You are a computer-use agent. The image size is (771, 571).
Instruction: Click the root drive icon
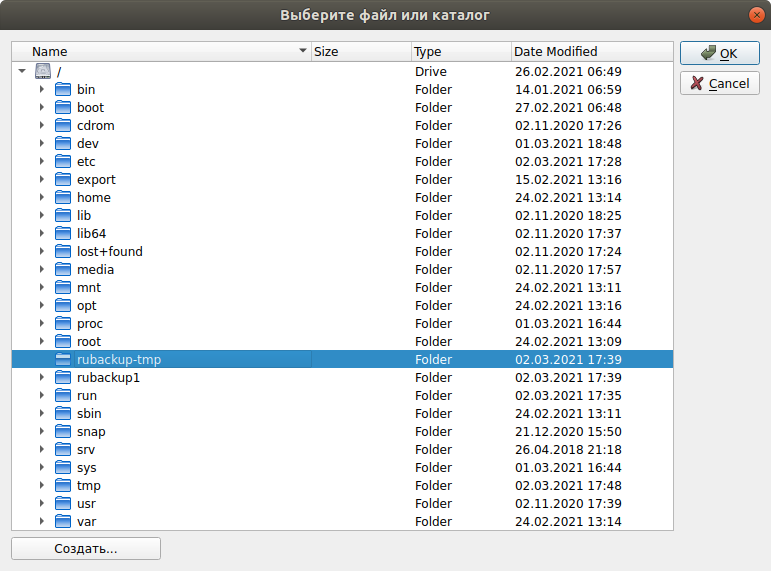[42, 72]
